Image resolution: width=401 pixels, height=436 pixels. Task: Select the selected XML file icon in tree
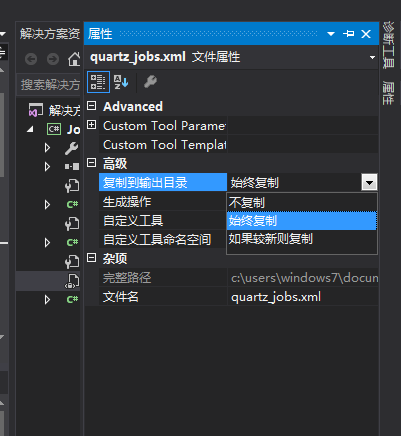coord(72,281)
